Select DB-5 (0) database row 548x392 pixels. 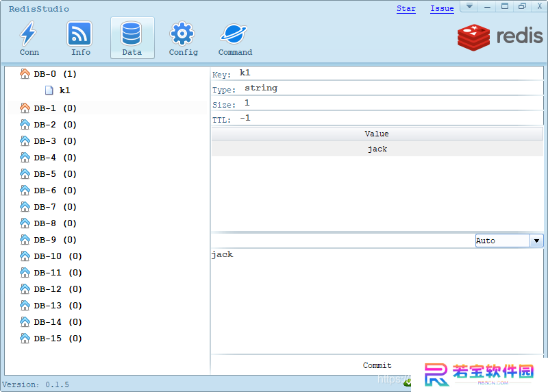tap(55, 174)
